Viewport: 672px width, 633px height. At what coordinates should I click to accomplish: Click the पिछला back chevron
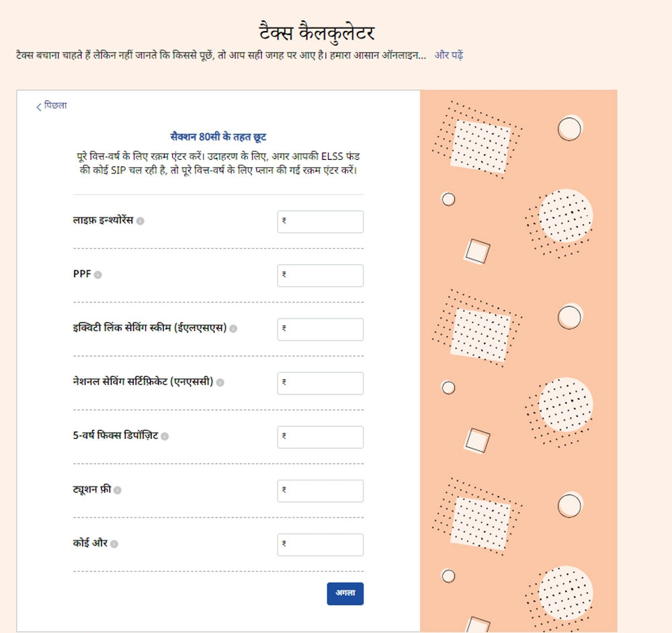click(39, 107)
